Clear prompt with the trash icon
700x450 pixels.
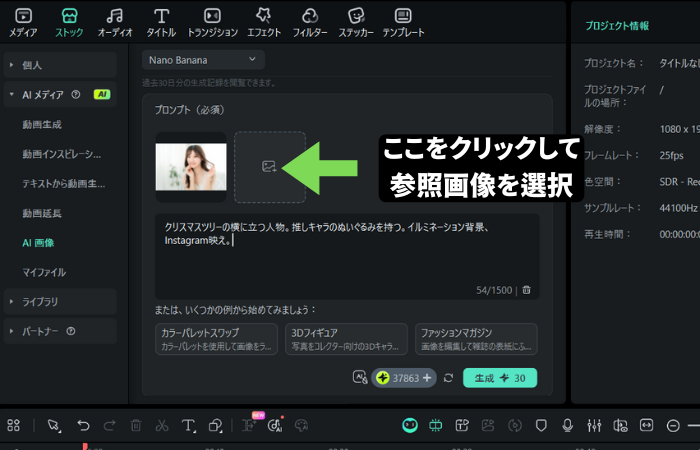click(527, 290)
